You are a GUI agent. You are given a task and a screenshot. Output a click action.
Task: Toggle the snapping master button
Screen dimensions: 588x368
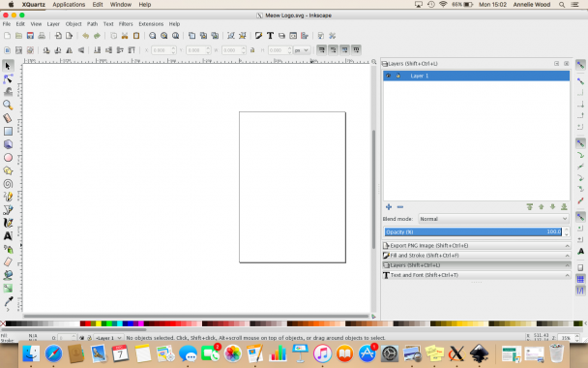[x=580, y=65]
